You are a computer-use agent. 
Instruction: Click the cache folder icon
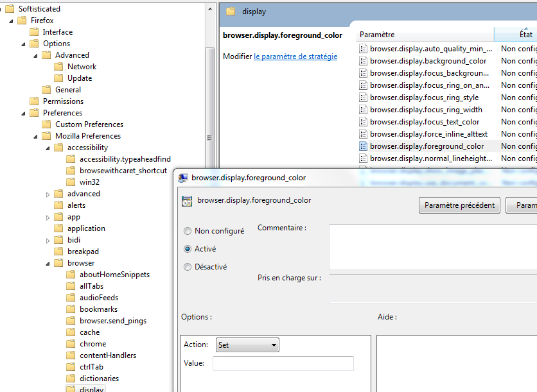(71, 332)
